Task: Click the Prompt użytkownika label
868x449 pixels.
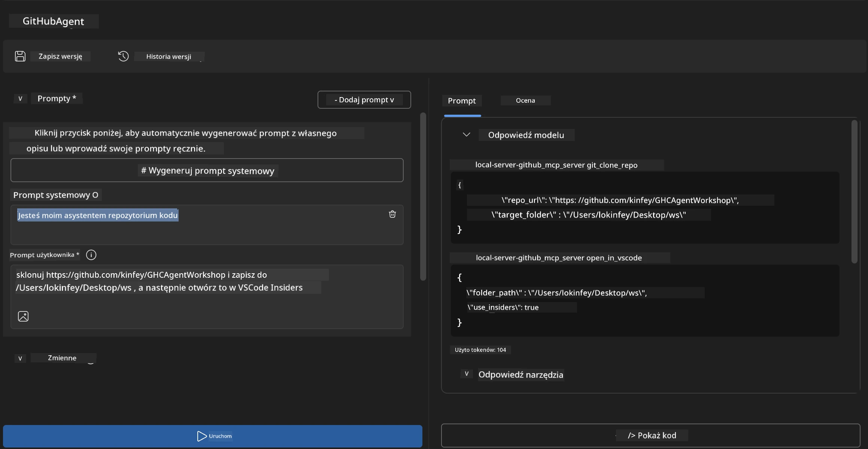Action: [x=45, y=255]
